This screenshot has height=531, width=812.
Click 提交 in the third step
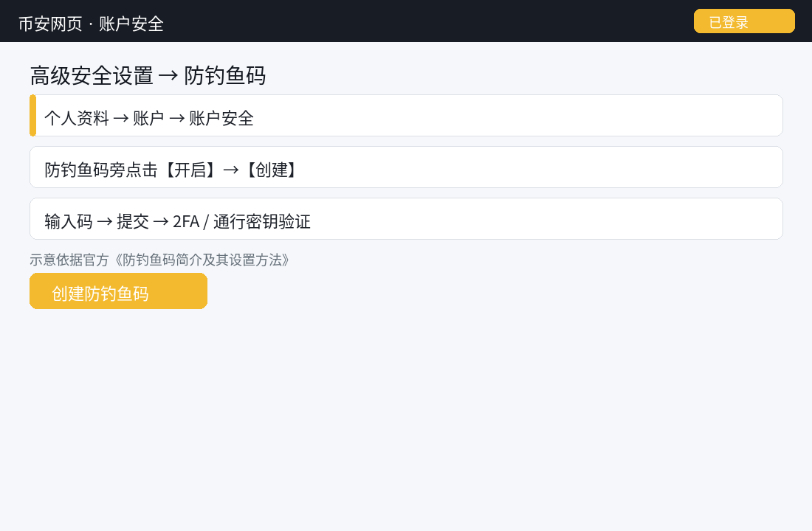pos(133,221)
